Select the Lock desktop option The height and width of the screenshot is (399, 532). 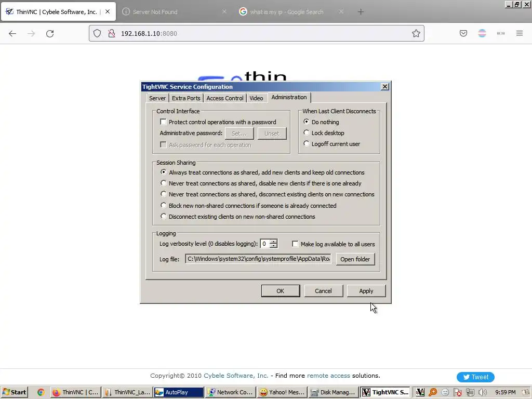click(x=307, y=132)
